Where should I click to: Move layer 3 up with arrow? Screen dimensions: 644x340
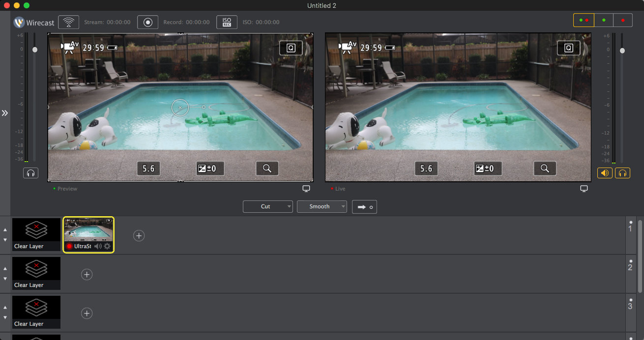(x=5, y=308)
